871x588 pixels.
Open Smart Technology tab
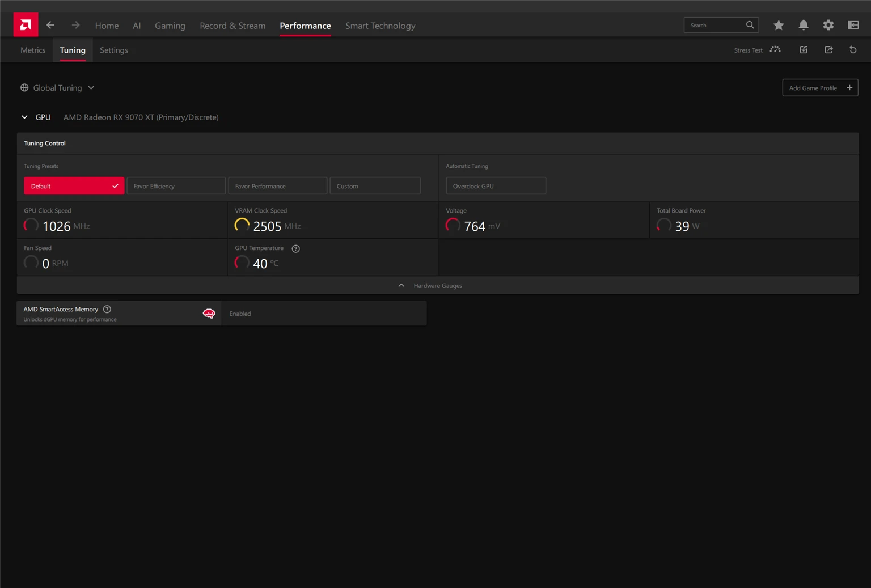pos(380,26)
